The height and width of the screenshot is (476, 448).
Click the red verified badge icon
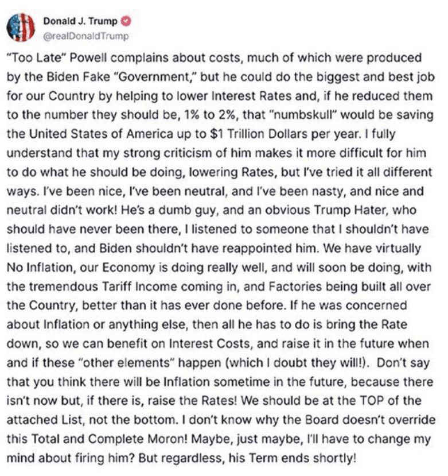click(126, 21)
